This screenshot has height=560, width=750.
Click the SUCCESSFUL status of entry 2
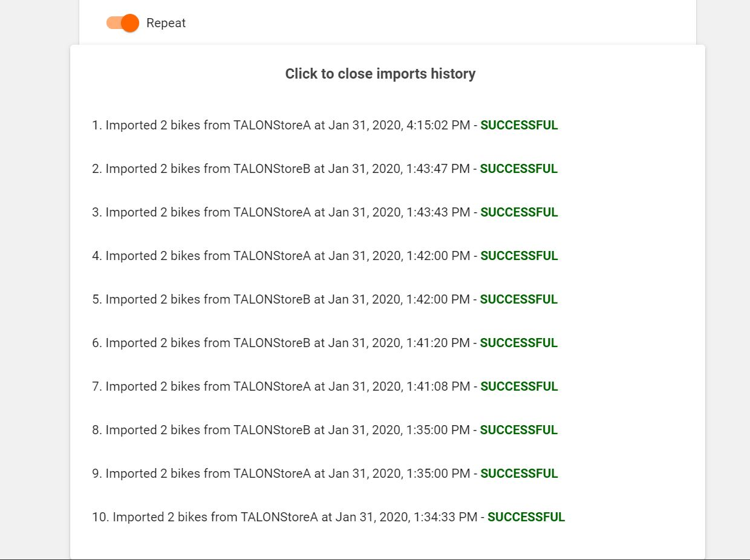pos(518,169)
